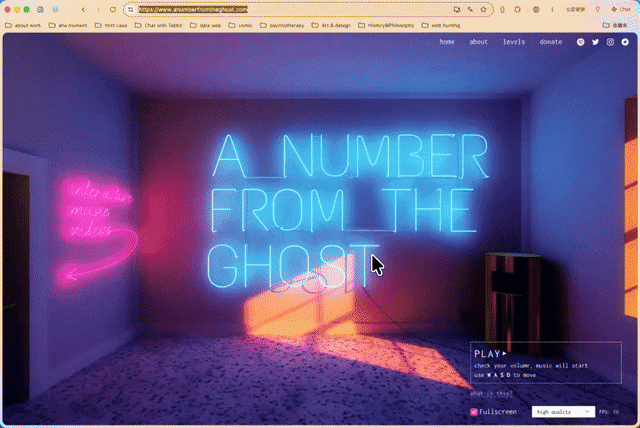
Task: Bookmark page with the star icon
Action: 484,9
